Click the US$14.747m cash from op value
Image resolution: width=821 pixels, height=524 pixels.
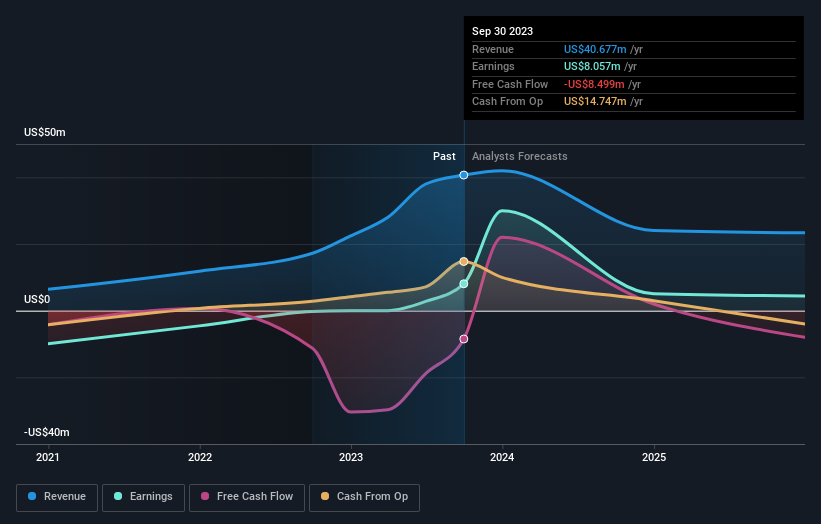pos(595,102)
